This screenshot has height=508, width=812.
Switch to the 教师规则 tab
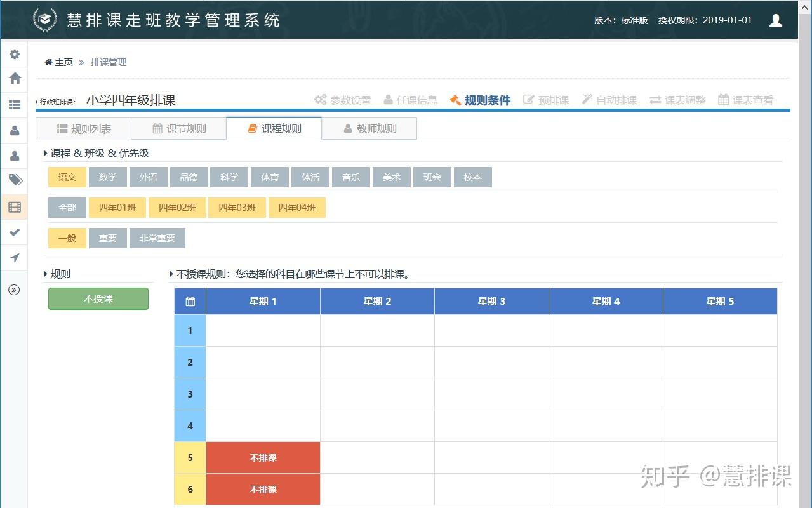point(369,128)
